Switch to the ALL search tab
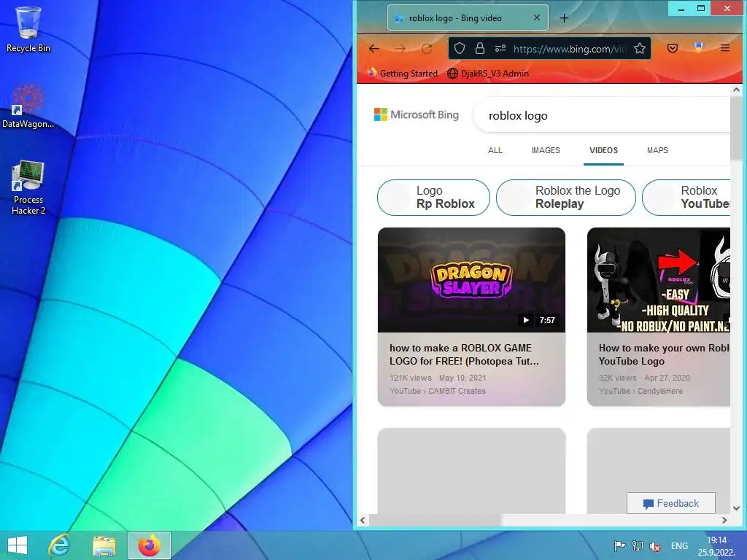The image size is (747, 560). (495, 150)
